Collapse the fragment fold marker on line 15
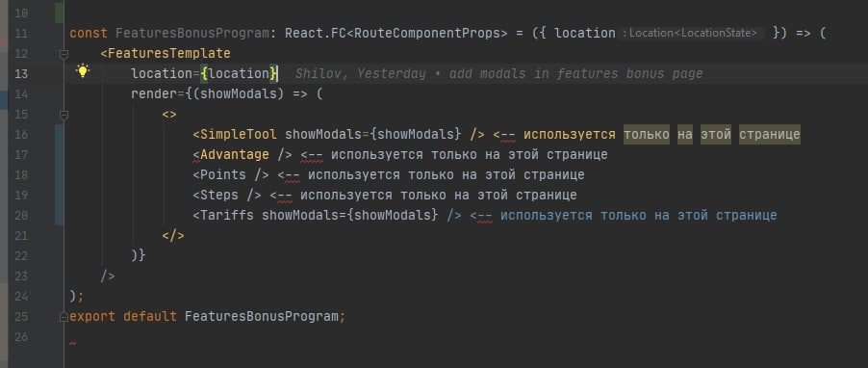This screenshot has width=868, height=368. [x=64, y=115]
